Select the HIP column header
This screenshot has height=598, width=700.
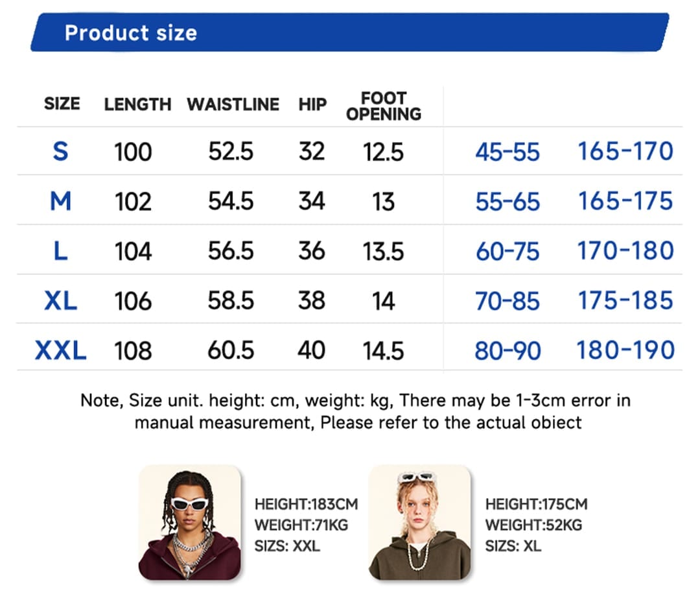tap(312, 104)
